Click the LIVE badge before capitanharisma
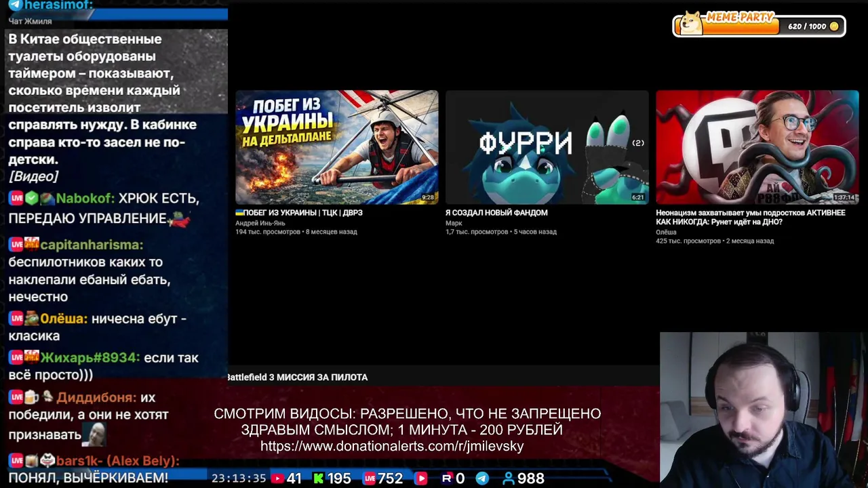 coord(16,245)
